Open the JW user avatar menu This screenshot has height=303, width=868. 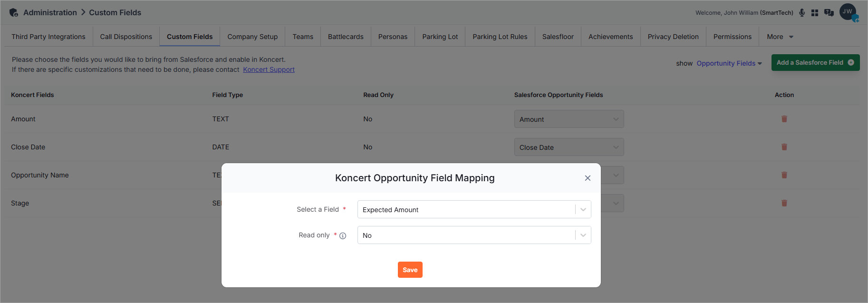pos(848,12)
